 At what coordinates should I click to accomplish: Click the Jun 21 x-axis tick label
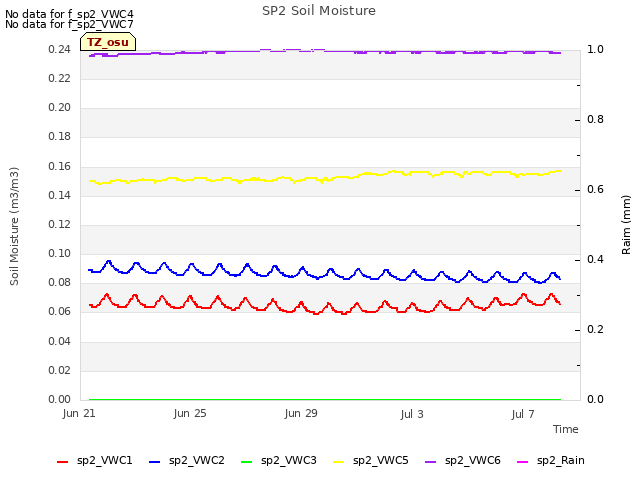[79, 413]
